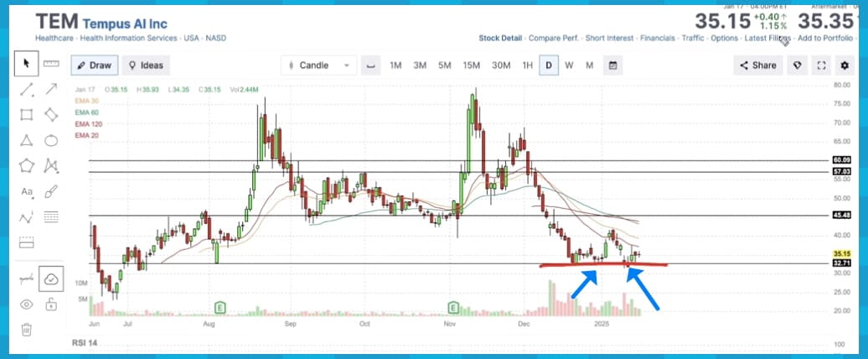Click the cloud autosave drawings icon
This screenshot has width=868, height=359.
(51, 279)
